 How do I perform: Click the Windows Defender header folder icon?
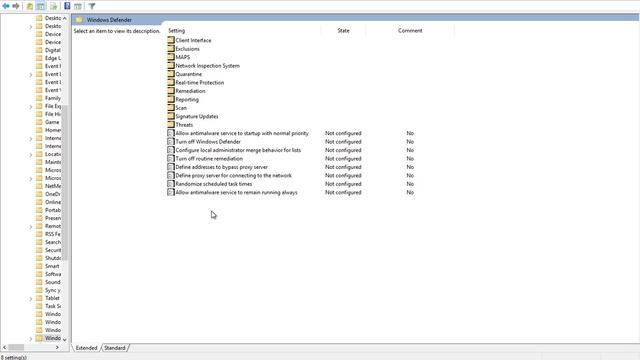pyautogui.click(x=79, y=20)
